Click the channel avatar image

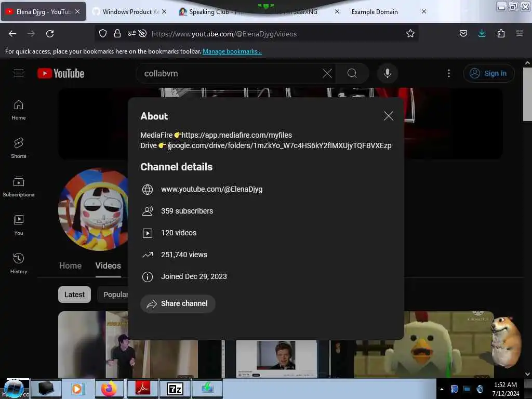click(93, 209)
